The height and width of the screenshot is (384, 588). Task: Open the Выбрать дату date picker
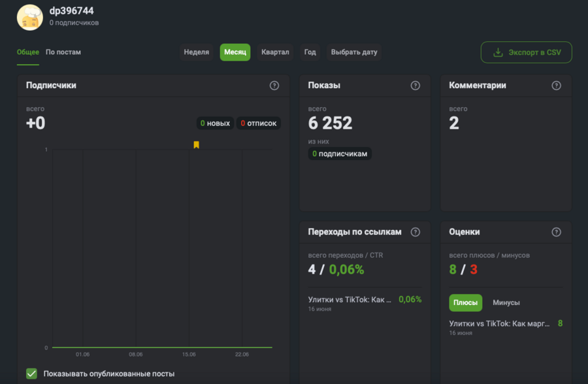coord(354,52)
